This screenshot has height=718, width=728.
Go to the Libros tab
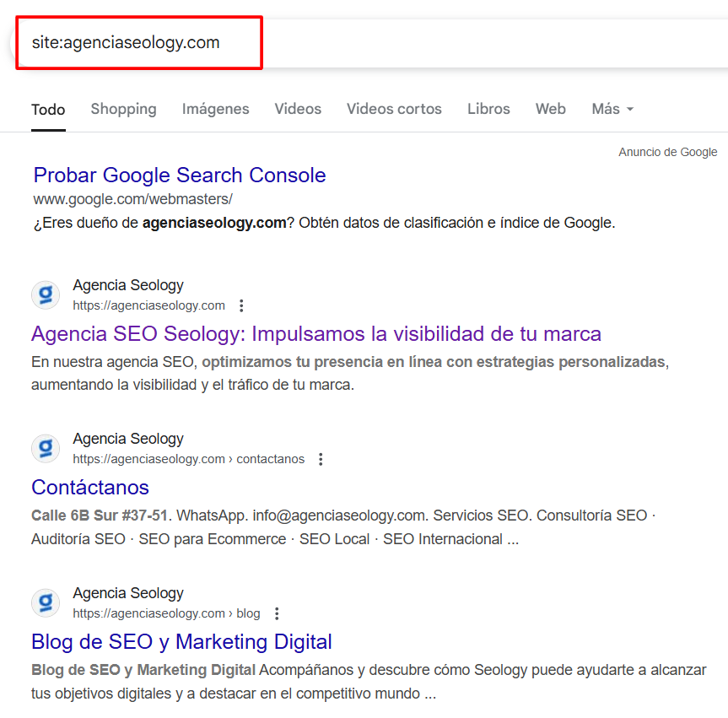coord(488,109)
